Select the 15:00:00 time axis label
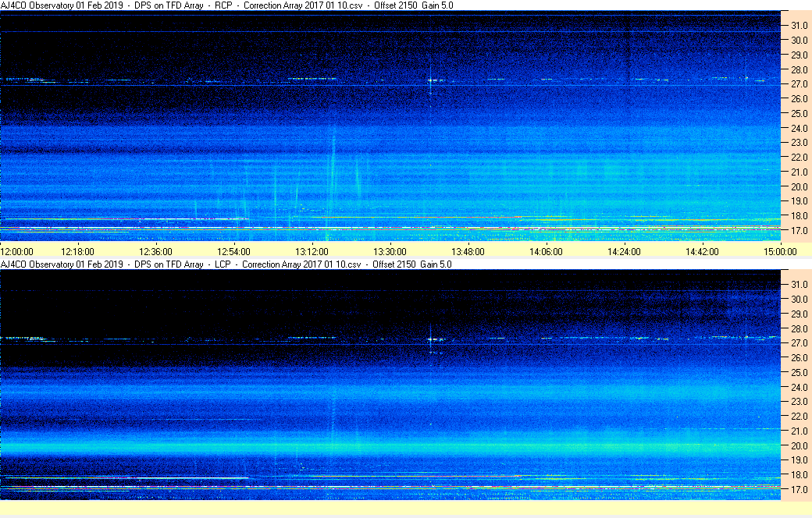The height and width of the screenshot is (518, 812). 781,251
